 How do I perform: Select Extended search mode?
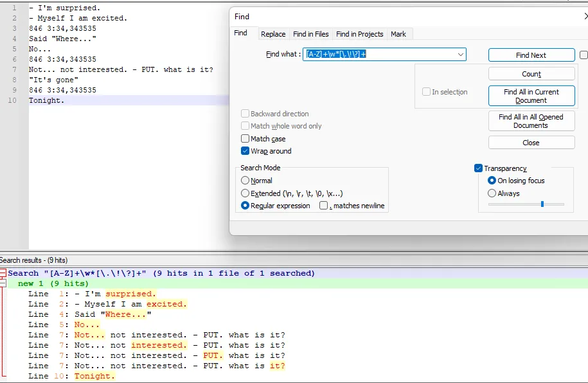pos(245,193)
